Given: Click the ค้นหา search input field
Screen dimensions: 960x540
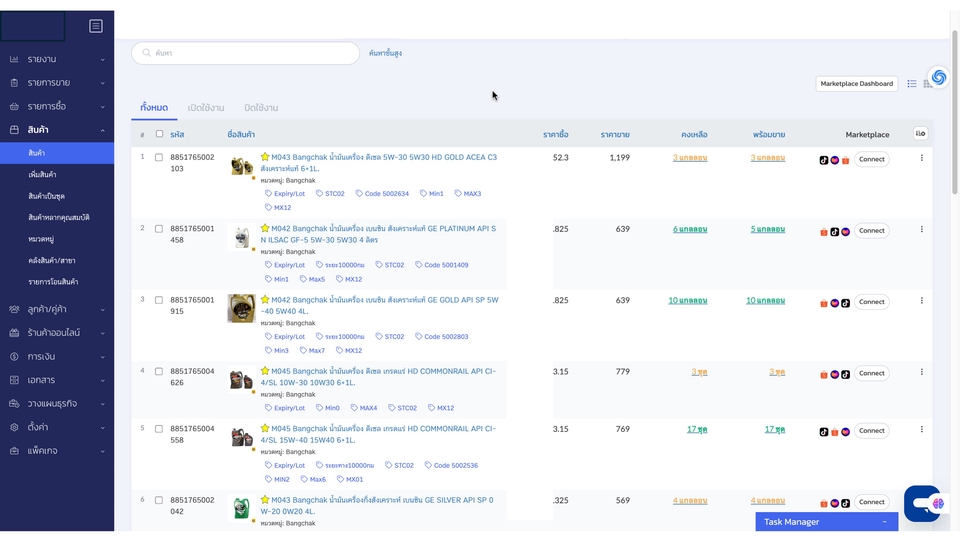Looking at the screenshot, I should [246, 53].
